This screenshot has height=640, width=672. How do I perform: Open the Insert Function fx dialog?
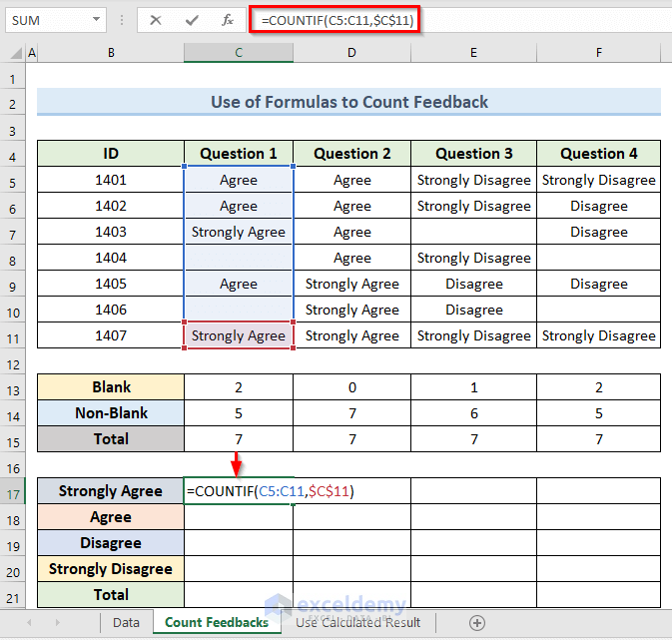[x=227, y=20]
